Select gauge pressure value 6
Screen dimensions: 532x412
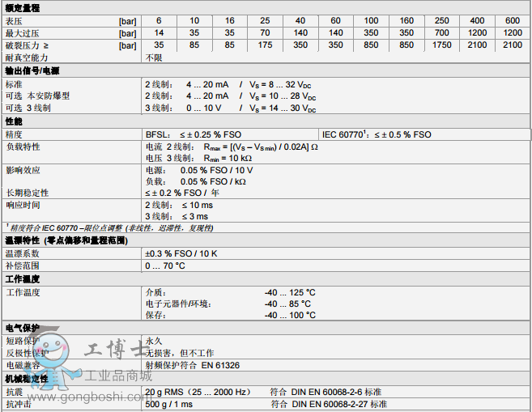(x=159, y=21)
